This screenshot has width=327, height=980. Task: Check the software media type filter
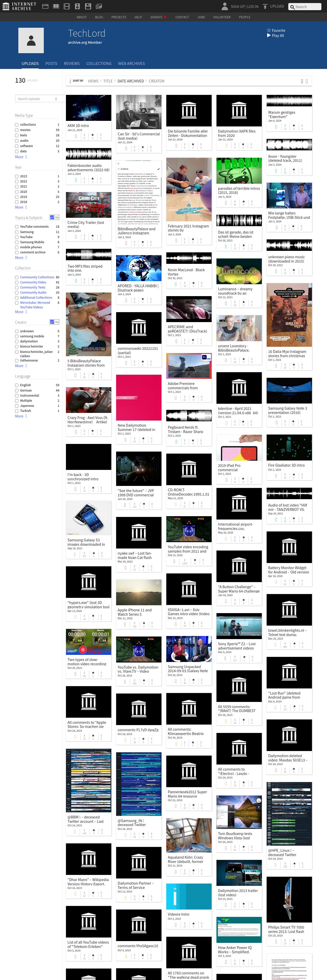(17, 146)
